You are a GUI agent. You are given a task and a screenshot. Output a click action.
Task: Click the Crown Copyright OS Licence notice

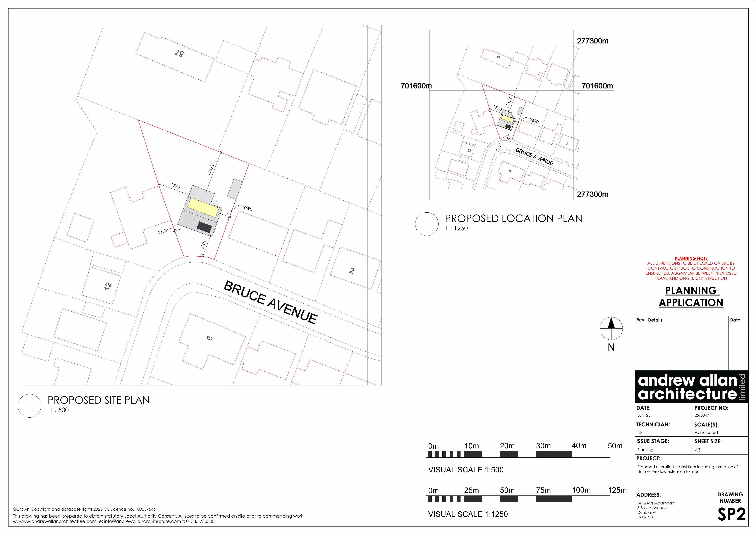[x=84, y=509]
